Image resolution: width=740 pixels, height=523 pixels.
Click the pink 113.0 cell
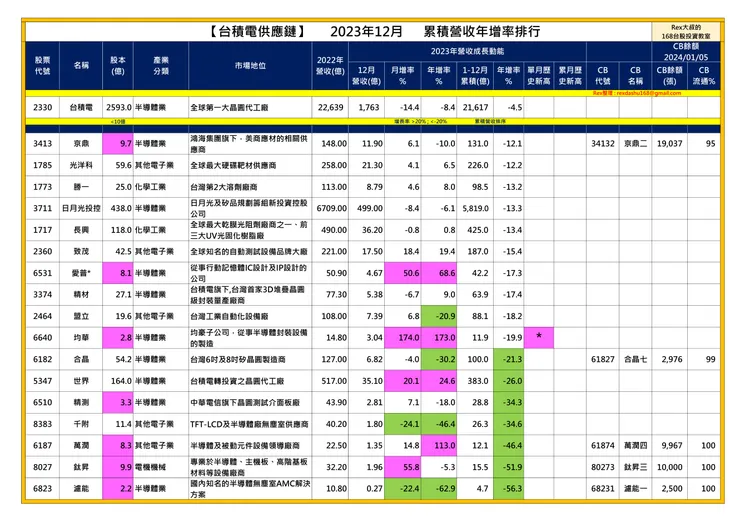tap(439, 446)
